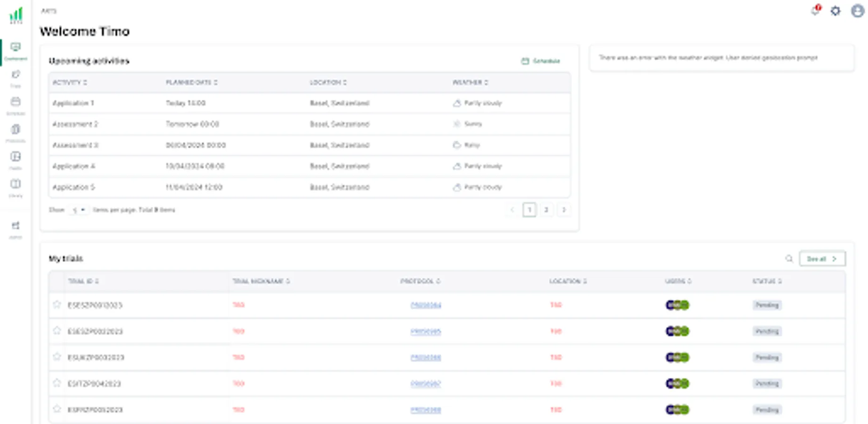Open the items per page dropdown
This screenshot has width=868, height=424.
coord(79,210)
